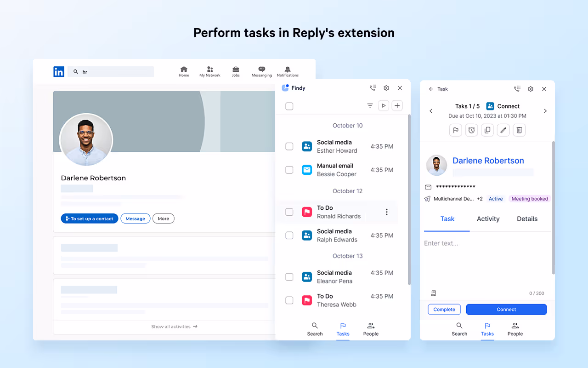Image resolution: width=588 pixels, height=368 pixels.
Task: Click the +2 sequences indicator
Action: 480,199
